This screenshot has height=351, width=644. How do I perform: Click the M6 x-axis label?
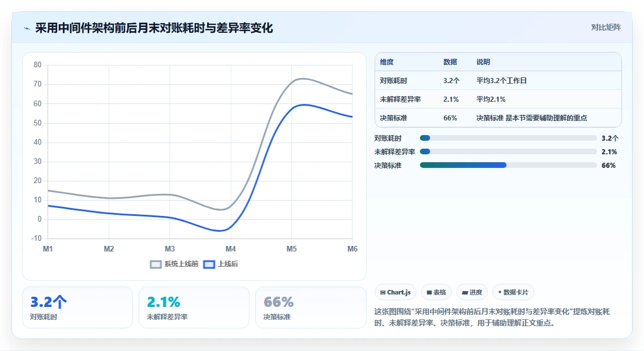click(x=353, y=249)
